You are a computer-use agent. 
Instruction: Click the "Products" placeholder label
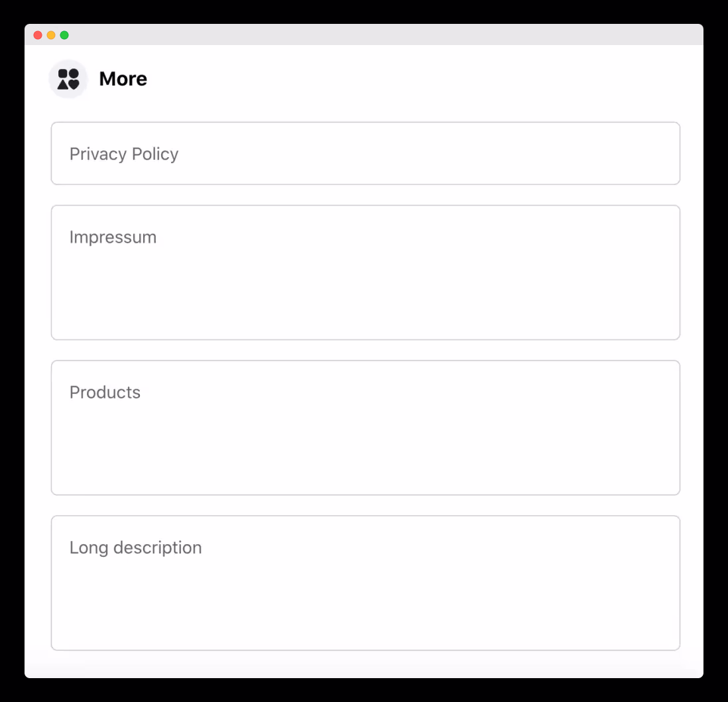105,392
